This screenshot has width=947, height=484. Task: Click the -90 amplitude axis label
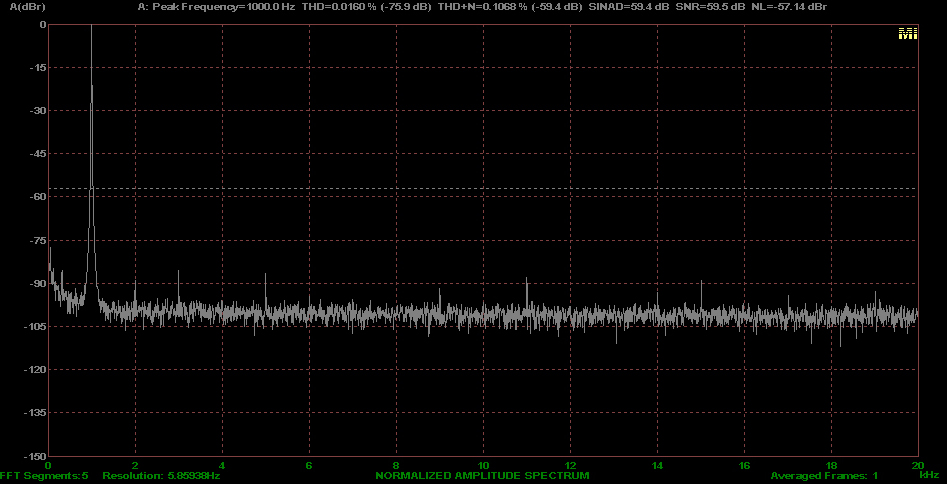coord(37,283)
